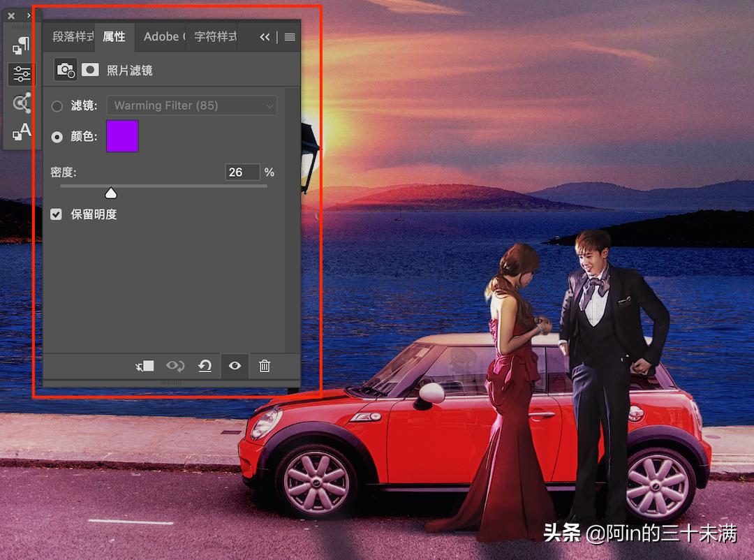Open the Properties panel flyout menu
Screen dimensions: 754x560
(x=290, y=37)
